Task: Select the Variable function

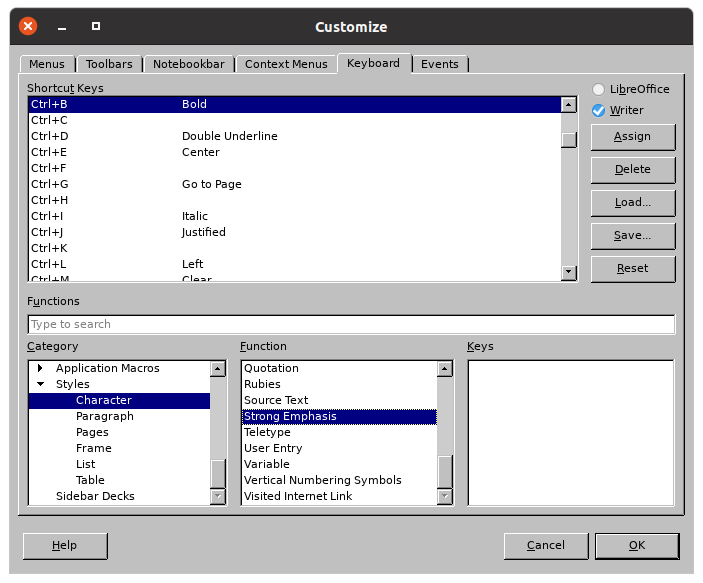Action: (339, 465)
